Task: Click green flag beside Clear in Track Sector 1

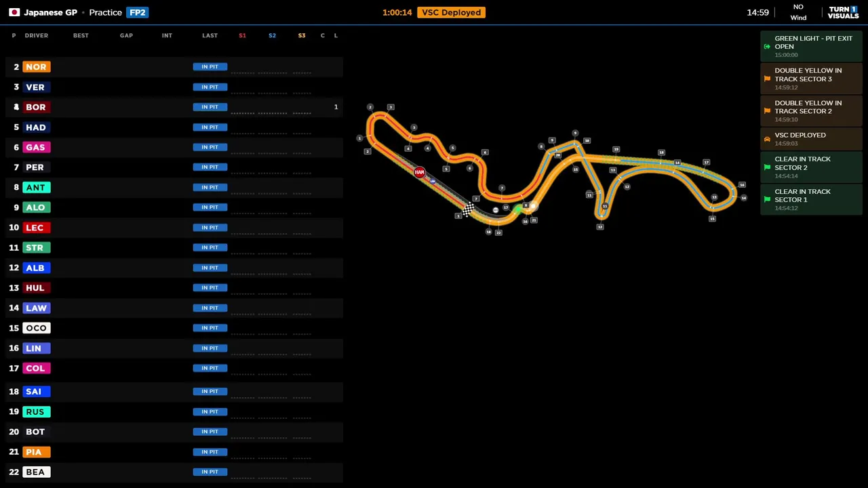Action: coord(767,199)
